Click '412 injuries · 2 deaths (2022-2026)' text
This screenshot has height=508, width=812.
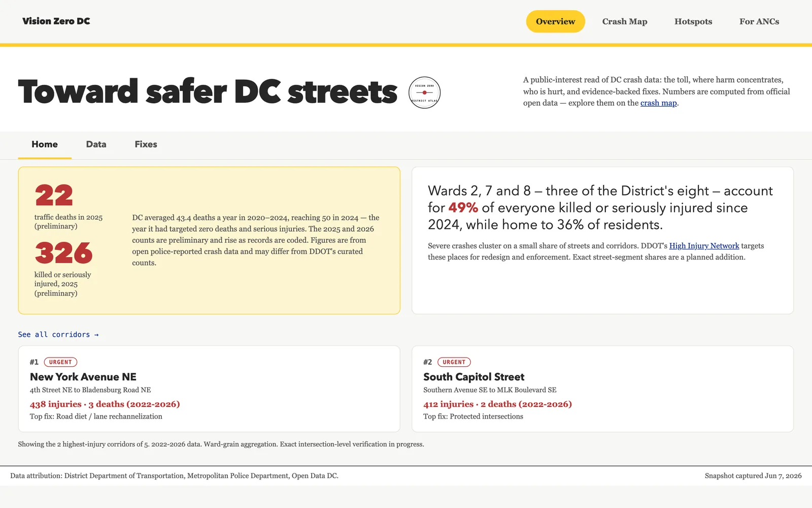pyautogui.click(x=497, y=404)
